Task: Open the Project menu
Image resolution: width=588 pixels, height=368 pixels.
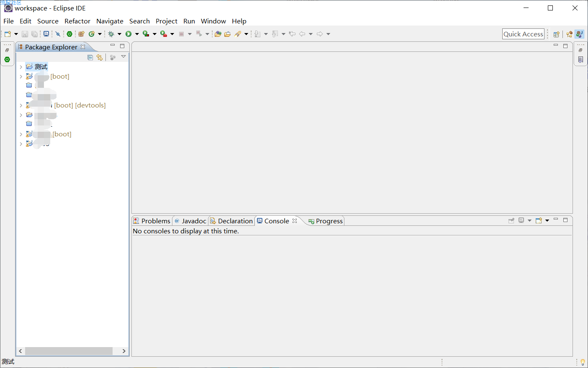Action: 167,21
